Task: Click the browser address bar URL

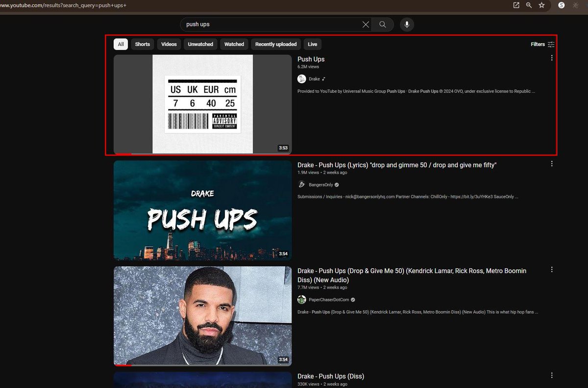Action: pyautogui.click(x=63, y=5)
